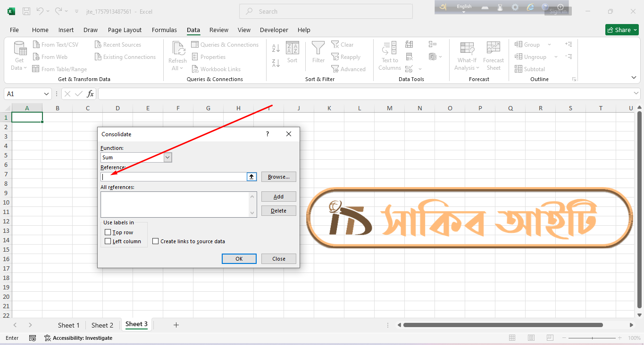Enable the Top row checkbox

[x=108, y=232]
